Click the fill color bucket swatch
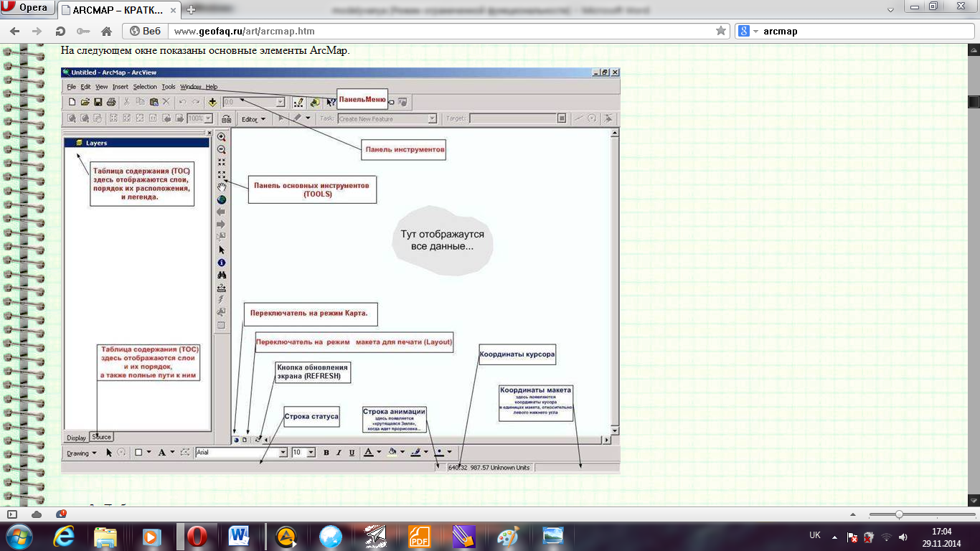The image size is (980, 551). [x=392, y=453]
